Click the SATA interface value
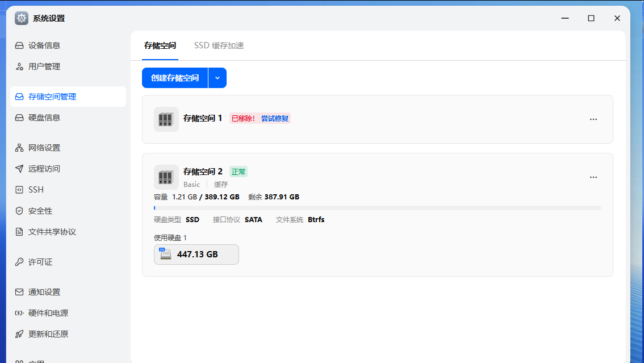The image size is (644, 363). 253,220
